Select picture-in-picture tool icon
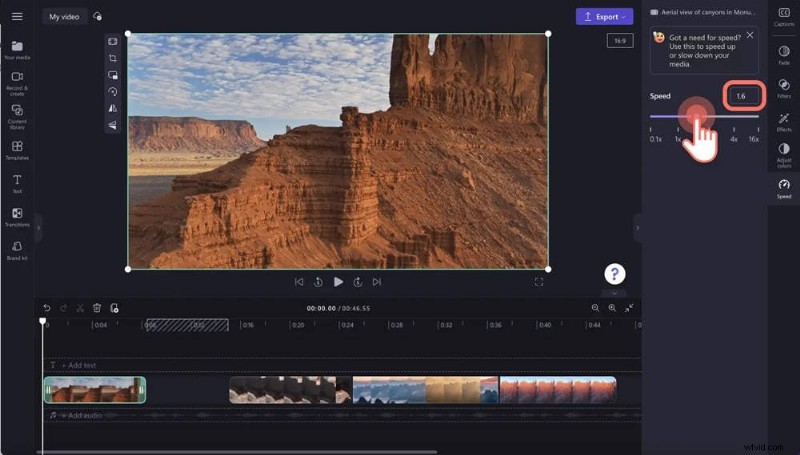The height and width of the screenshot is (455, 800). coord(113,75)
